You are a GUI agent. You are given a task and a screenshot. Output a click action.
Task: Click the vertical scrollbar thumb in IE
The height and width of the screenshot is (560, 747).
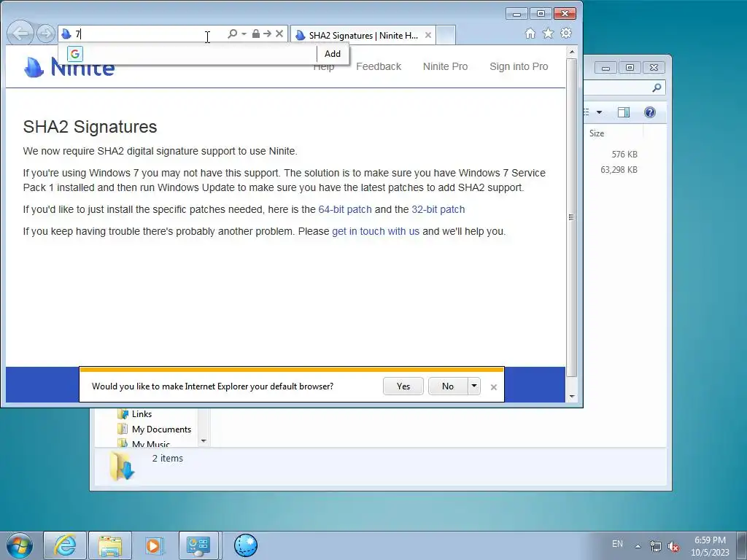pyautogui.click(x=572, y=217)
